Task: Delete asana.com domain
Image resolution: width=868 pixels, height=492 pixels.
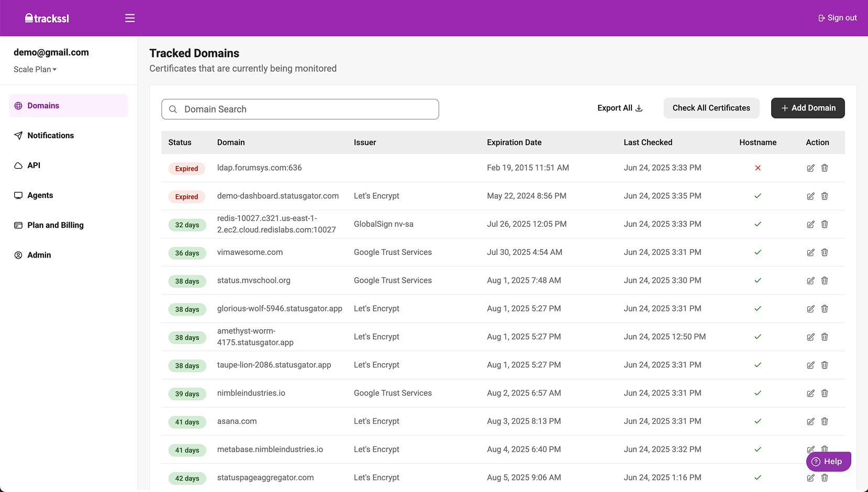Action: point(825,422)
